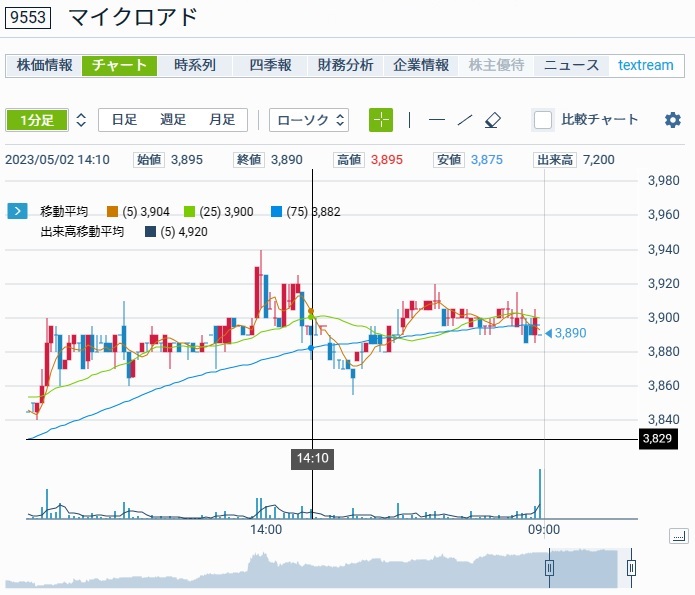Toggle the 25-period moving average green swatch
695x595 pixels.
click(x=193, y=211)
